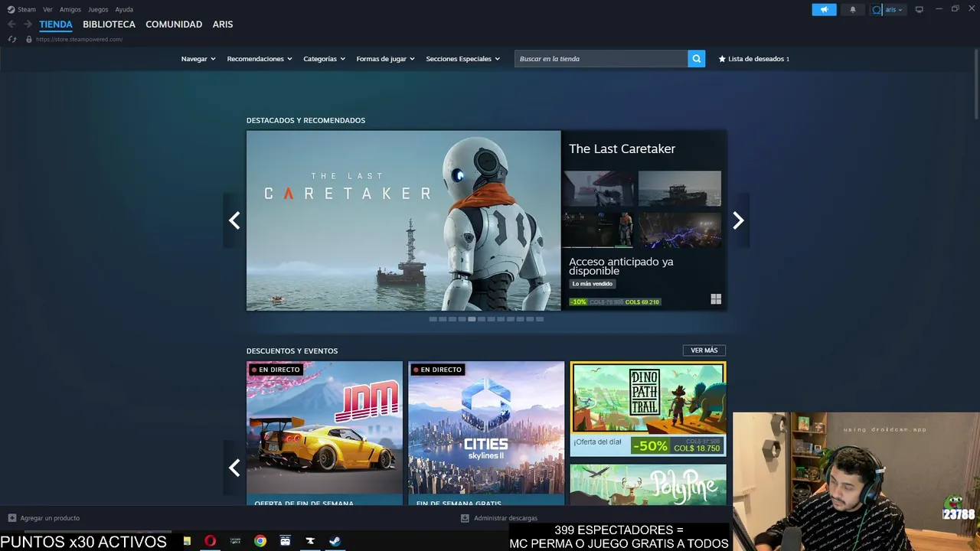Open Google Chrome from the taskbar

tap(260, 541)
